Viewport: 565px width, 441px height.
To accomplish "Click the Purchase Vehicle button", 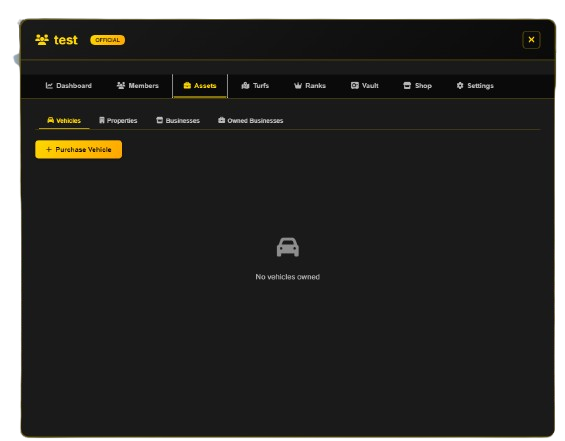I will pyautogui.click(x=79, y=149).
